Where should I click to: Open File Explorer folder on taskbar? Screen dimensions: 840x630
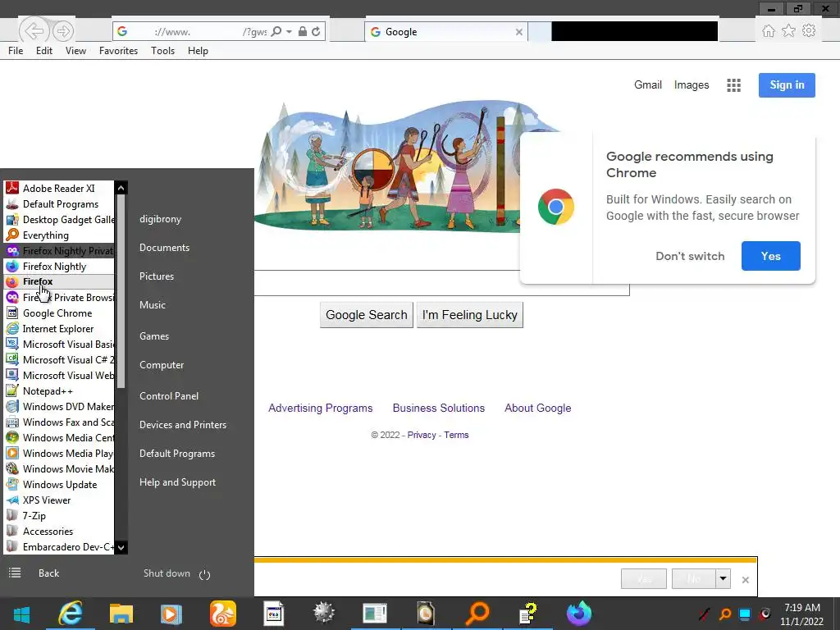coord(121,614)
